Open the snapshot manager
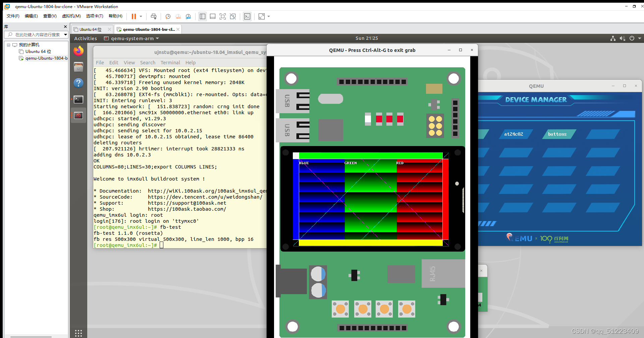This screenshot has width=644, height=338. (x=189, y=16)
